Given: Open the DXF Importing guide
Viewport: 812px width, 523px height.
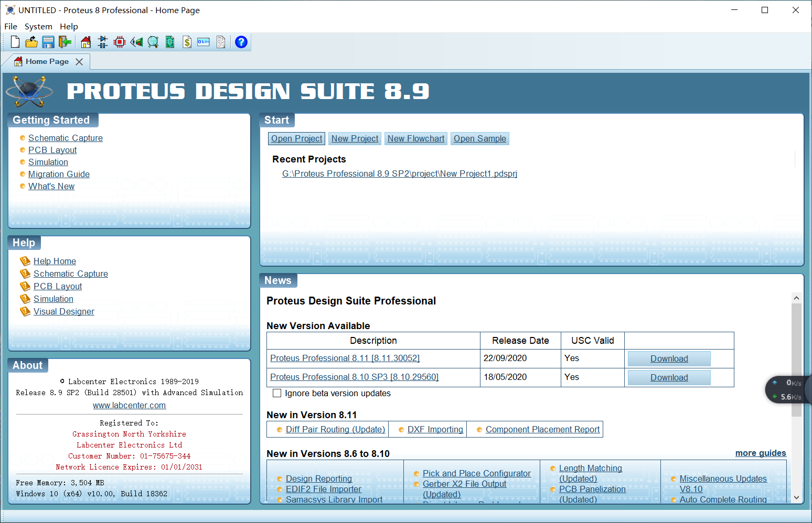Looking at the screenshot, I should [435, 429].
